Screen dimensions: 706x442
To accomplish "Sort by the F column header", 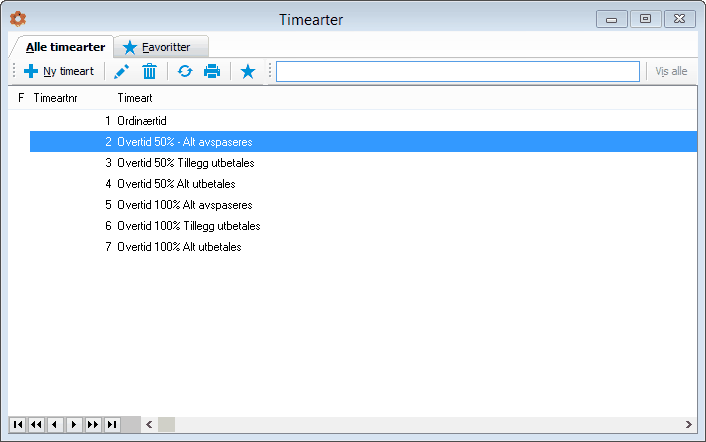I will coord(21,98).
